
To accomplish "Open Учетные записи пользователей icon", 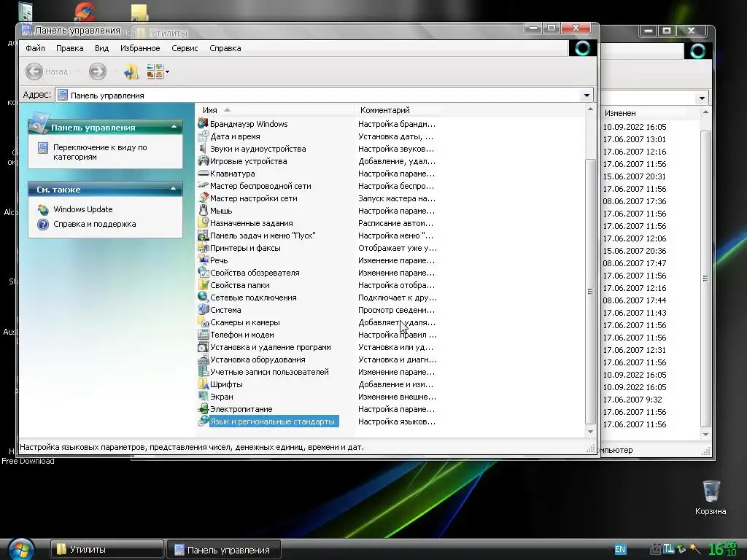I will (x=203, y=371).
